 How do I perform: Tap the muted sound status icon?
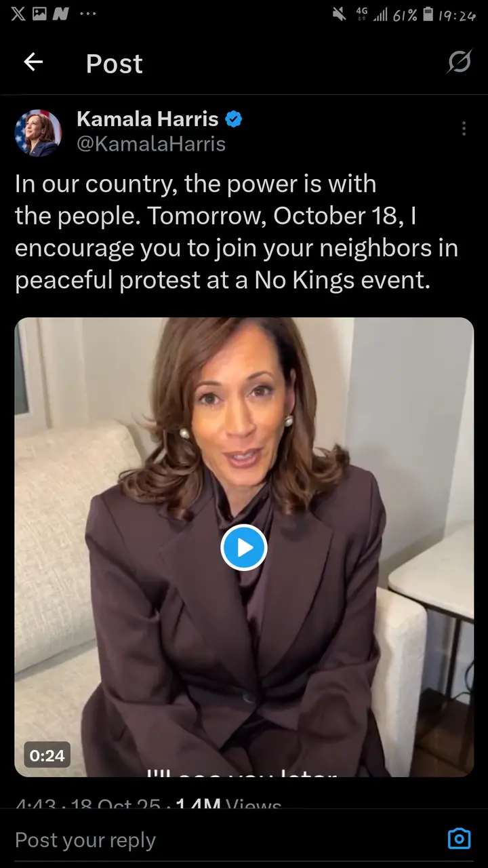(339, 15)
